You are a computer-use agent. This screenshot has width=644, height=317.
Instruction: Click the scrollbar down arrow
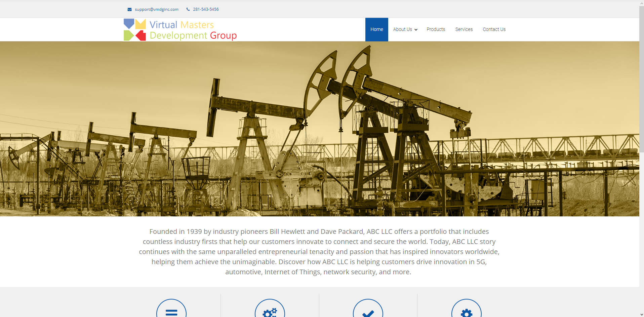[x=641, y=314]
